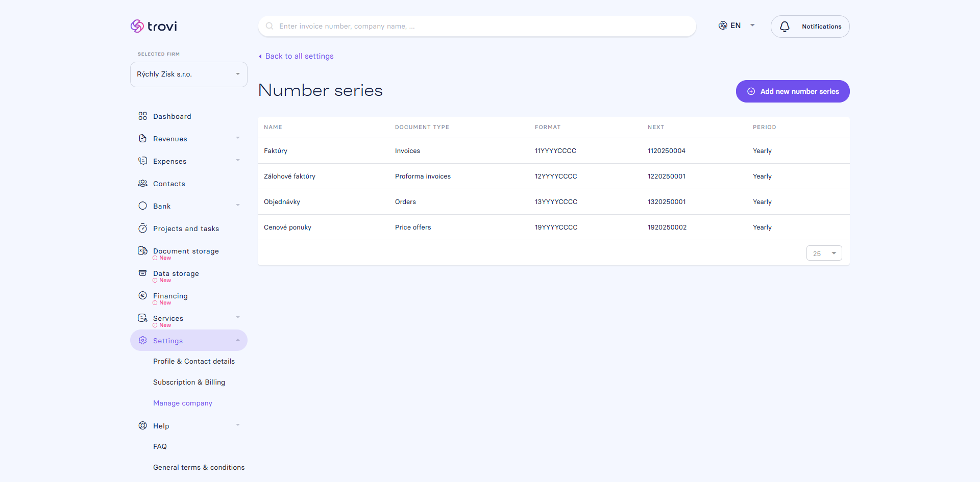980x482 pixels.
Task: Click the Financing euro icon
Action: click(x=142, y=296)
